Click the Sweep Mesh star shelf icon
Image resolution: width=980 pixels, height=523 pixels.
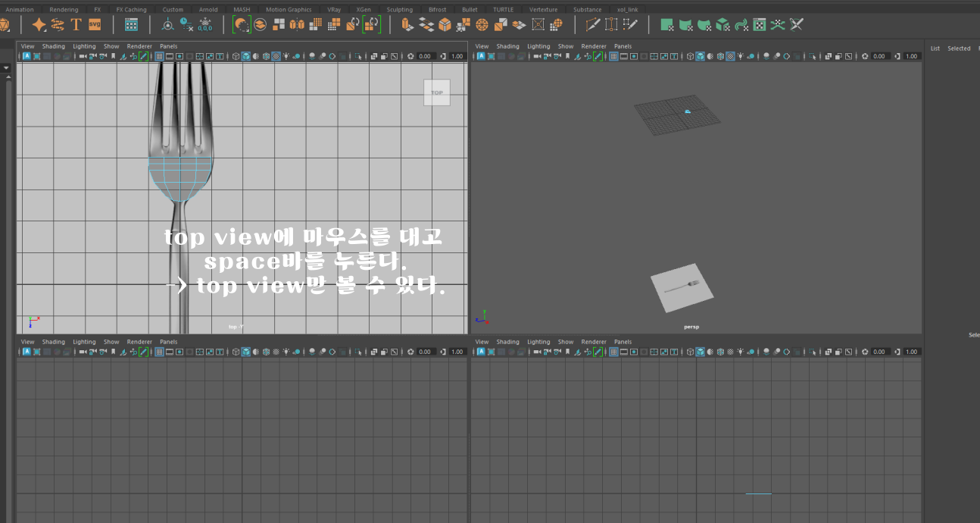point(39,24)
